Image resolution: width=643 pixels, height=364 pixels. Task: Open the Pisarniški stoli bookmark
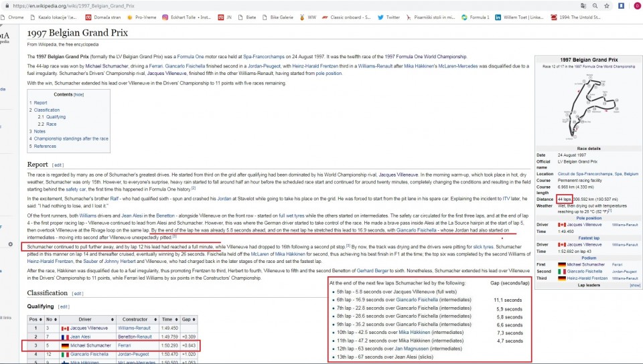pos(431,17)
